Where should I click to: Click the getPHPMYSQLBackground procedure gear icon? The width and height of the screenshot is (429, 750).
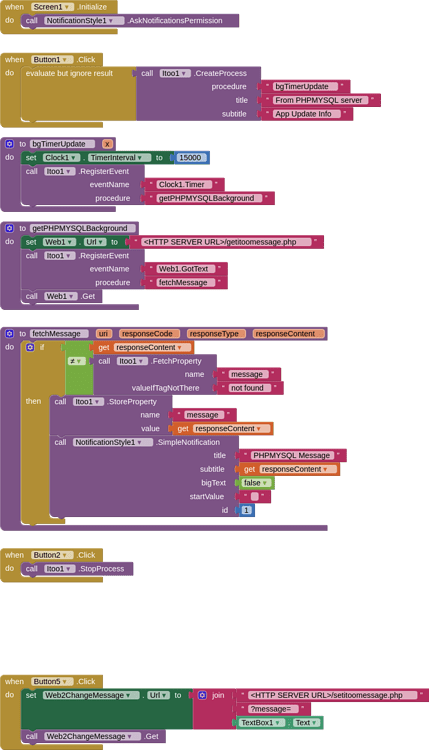[9, 228]
